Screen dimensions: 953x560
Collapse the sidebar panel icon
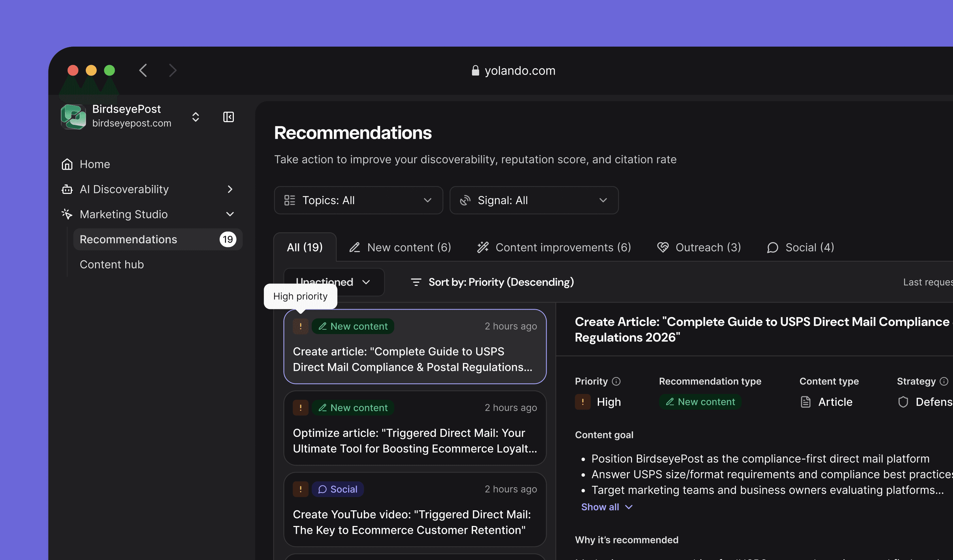(228, 117)
